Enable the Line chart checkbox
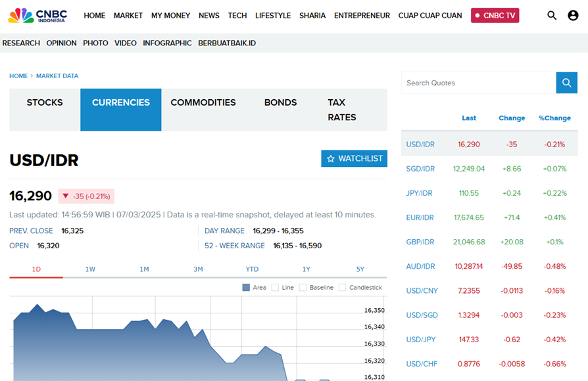Image resolution: width=588 pixels, height=381 pixels. [x=275, y=288]
